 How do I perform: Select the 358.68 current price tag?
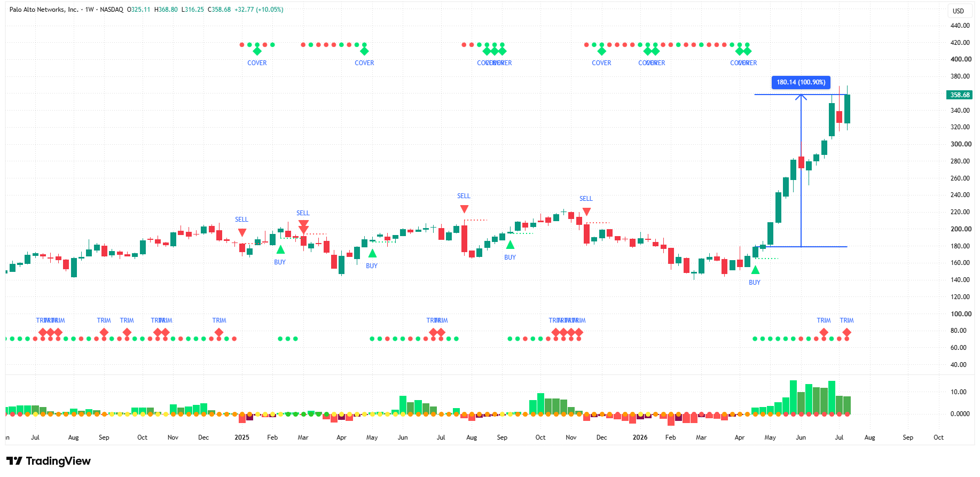pyautogui.click(x=960, y=95)
